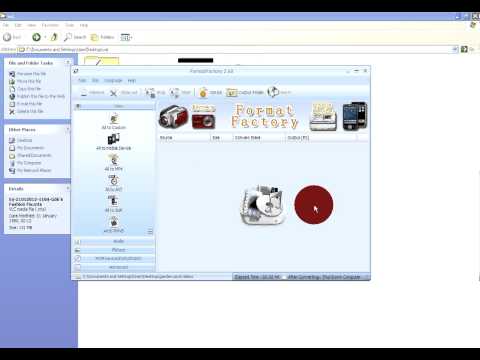Click the red photo camera banner image
Viewport: 480px width, 360px height.
pos(204,116)
